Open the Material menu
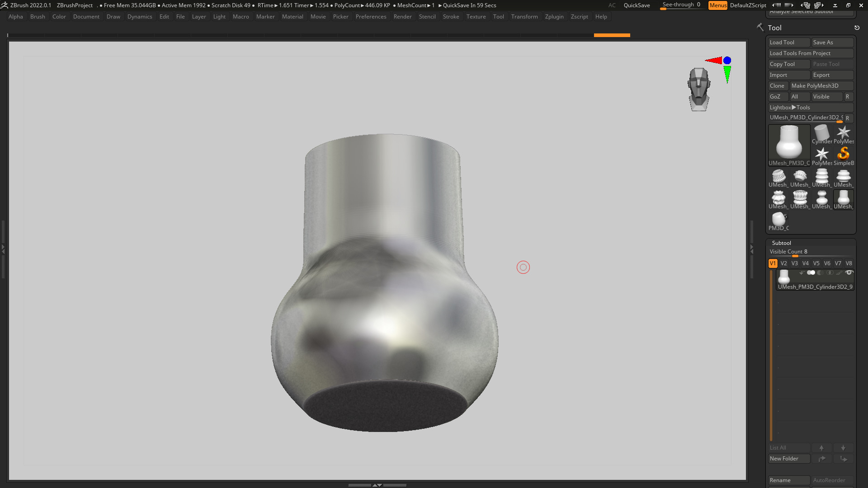 [292, 17]
